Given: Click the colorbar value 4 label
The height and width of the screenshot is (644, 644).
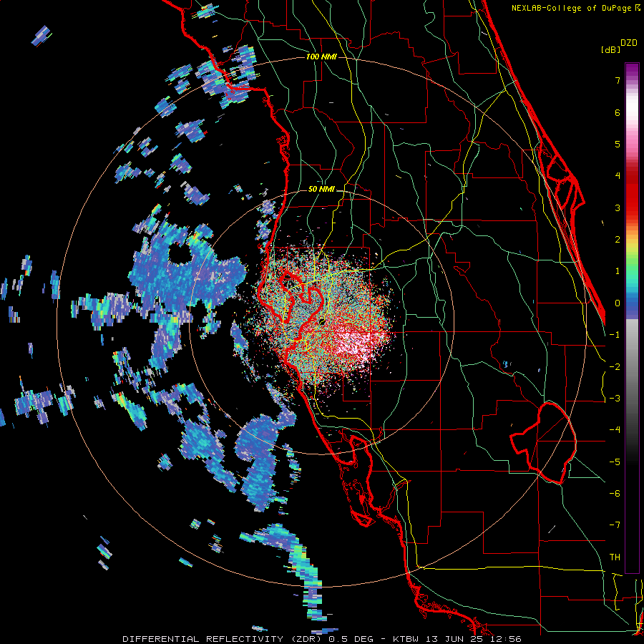Looking at the screenshot, I should [x=618, y=176].
